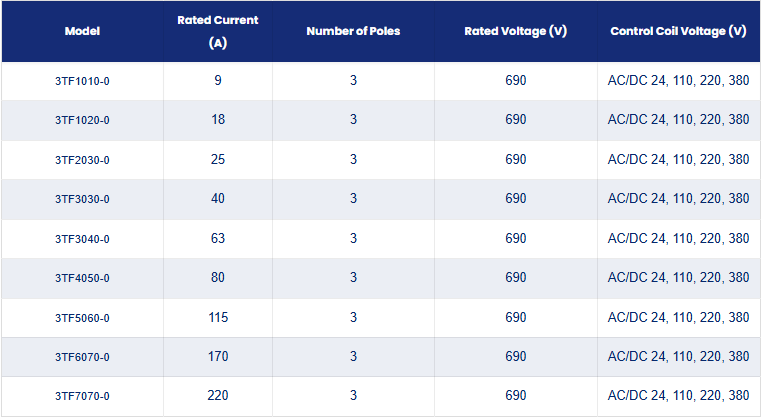
Task: Click the rated current value 63
Action: (218, 238)
